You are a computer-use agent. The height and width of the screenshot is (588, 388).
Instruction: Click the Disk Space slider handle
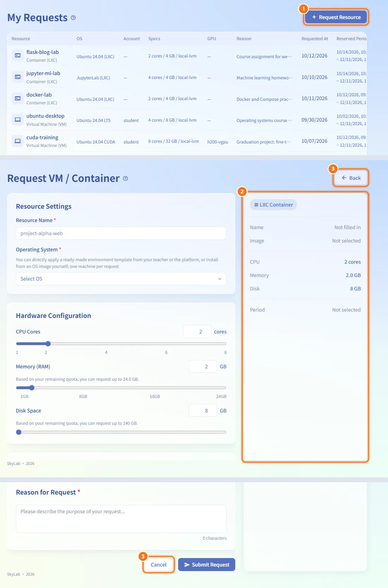[x=19, y=432]
